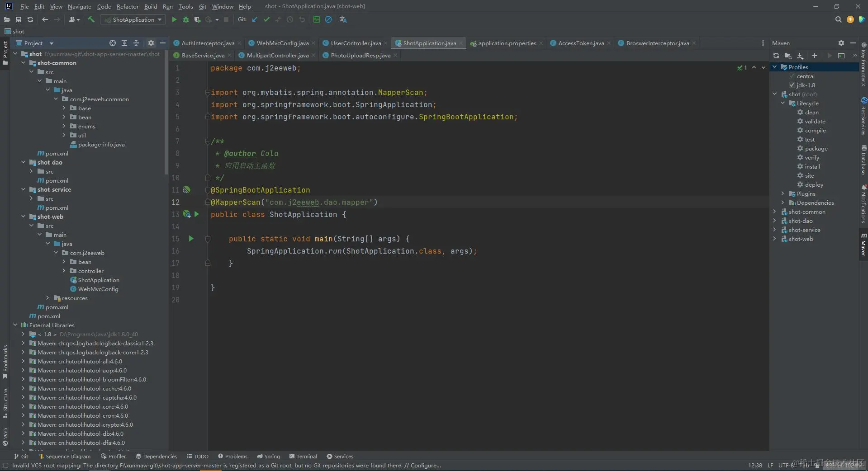Select opened file with the locate target icon
The width and height of the screenshot is (868, 471).
tap(113, 43)
